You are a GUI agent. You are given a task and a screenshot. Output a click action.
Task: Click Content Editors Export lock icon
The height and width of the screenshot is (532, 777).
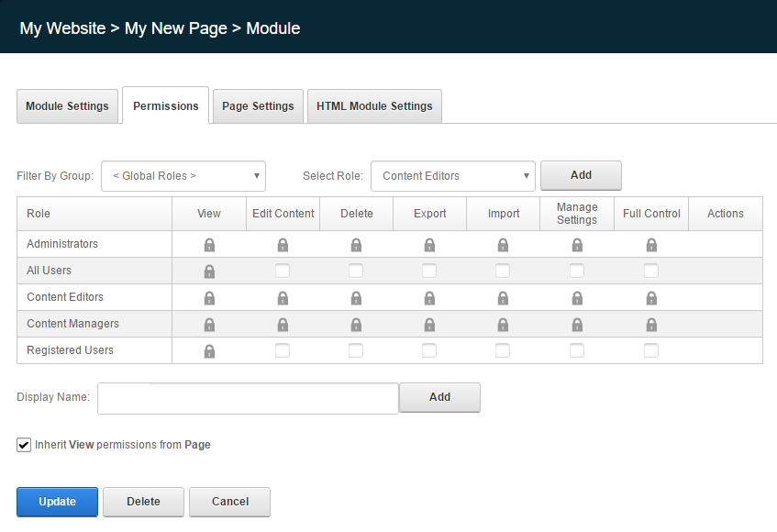tap(429, 298)
